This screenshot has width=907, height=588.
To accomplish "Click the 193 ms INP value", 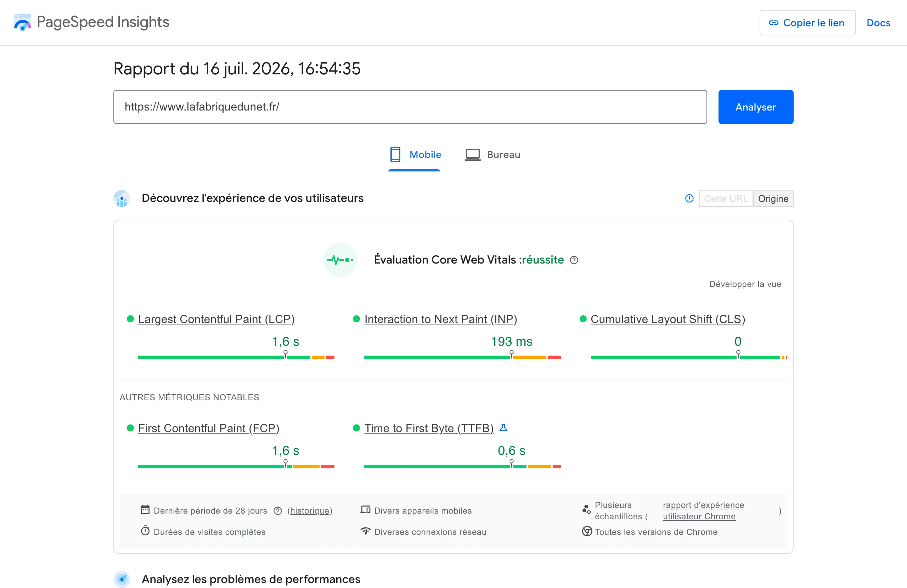I will 511,341.
